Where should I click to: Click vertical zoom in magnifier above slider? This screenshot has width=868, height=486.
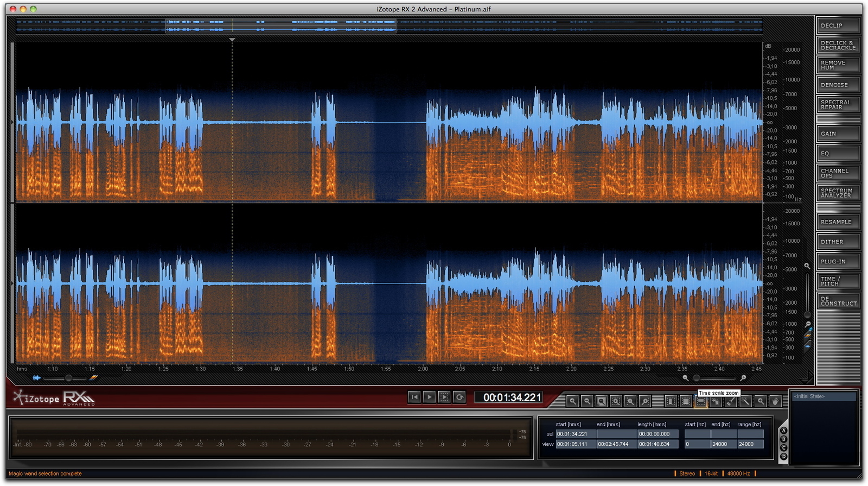[x=807, y=266]
